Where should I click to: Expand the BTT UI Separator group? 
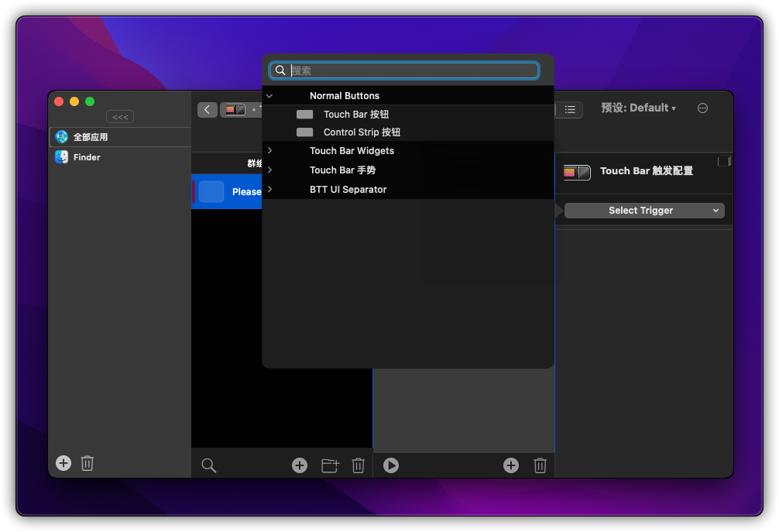[269, 189]
